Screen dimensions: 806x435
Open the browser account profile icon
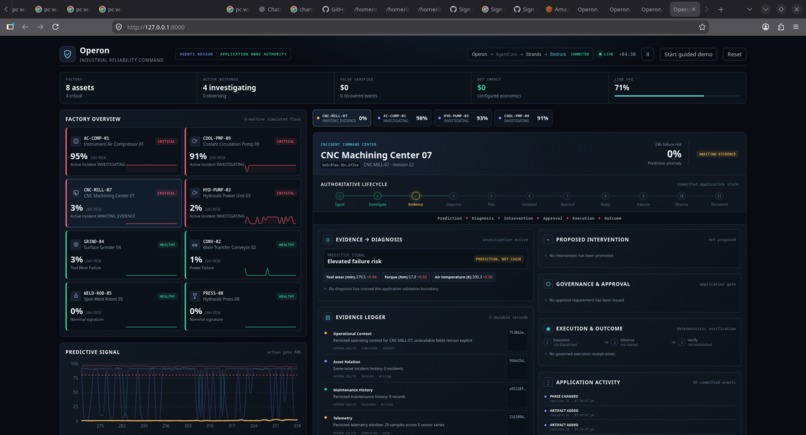coord(765,27)
